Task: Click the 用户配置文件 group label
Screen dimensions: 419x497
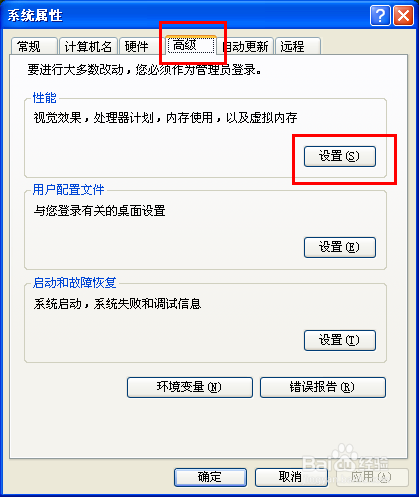Action: [x=68, y=190]
